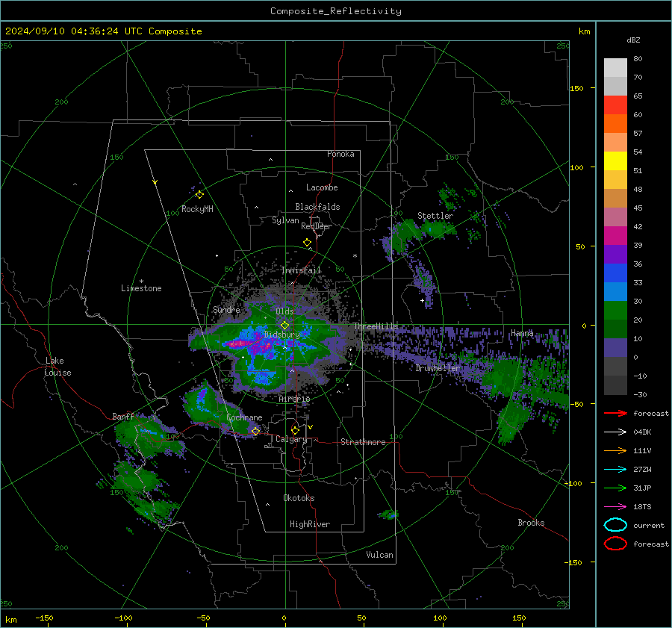
Task: Click yellow diamond marker beside RockyMH
Action: click(x=199, y=195)
